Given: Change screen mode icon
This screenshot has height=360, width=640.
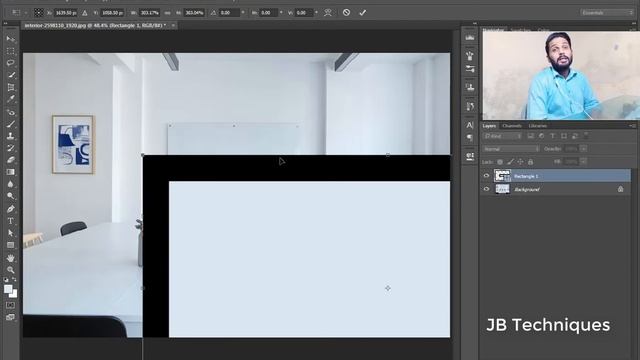Looking at the screenshot, I should 11,317.
